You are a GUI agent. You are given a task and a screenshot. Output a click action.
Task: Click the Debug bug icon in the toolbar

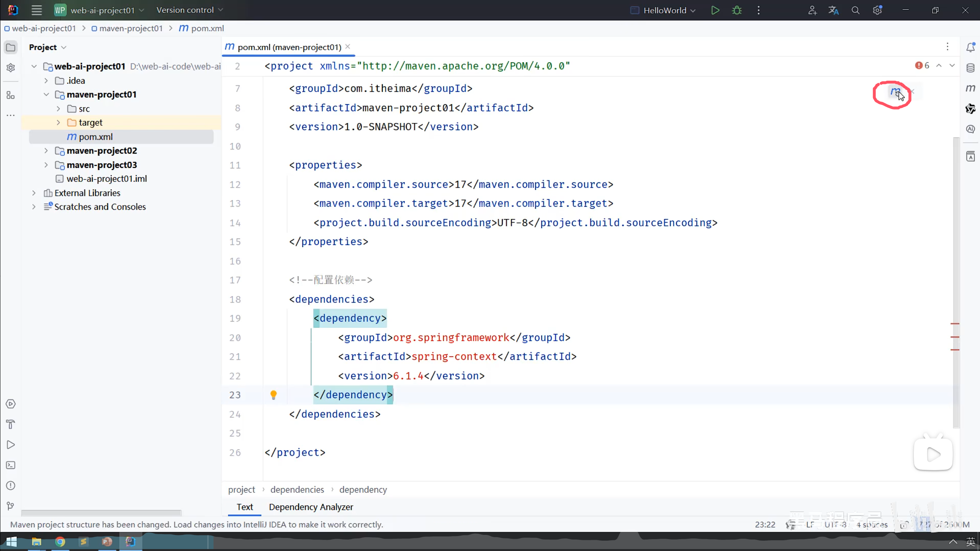736,10
